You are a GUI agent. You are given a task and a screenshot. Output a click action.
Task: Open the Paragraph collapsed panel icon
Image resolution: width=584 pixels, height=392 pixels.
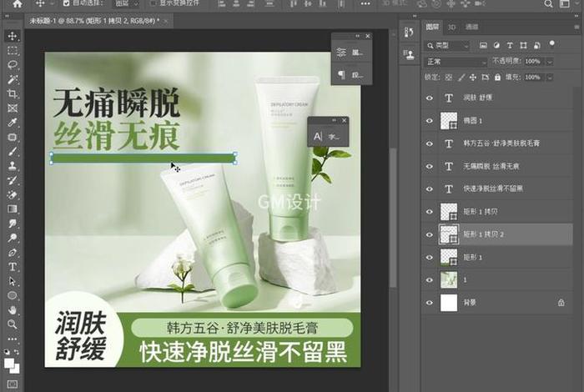coord(341,75)
